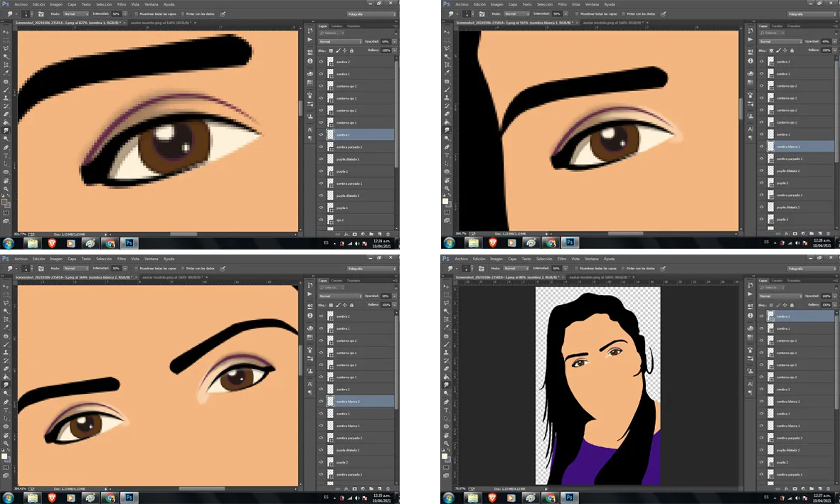Image resolution: width=840 pixels, height=504 pixels.
Task: Hide sombra blanca 2 layer in 364% window
Action: pyautogui.click(x=321, y=401)
